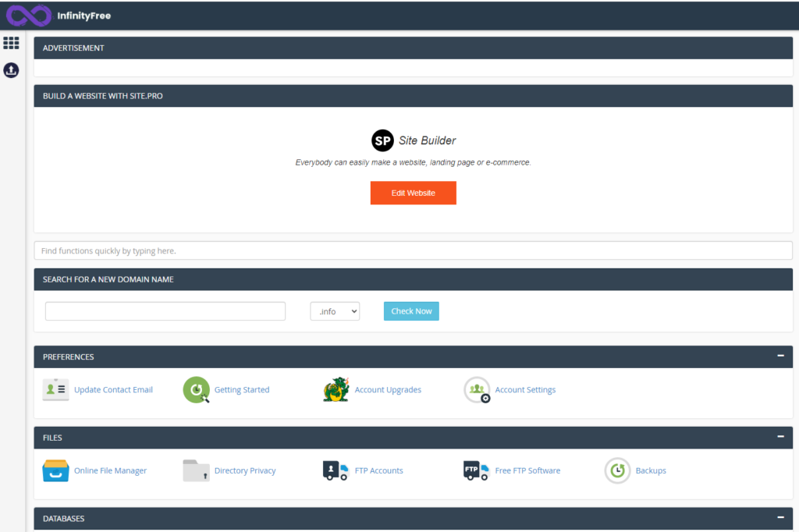This screenshot has width=799, height=532.
Task: Click the Search for a New Domain Name header
Action: coord(414,279)
